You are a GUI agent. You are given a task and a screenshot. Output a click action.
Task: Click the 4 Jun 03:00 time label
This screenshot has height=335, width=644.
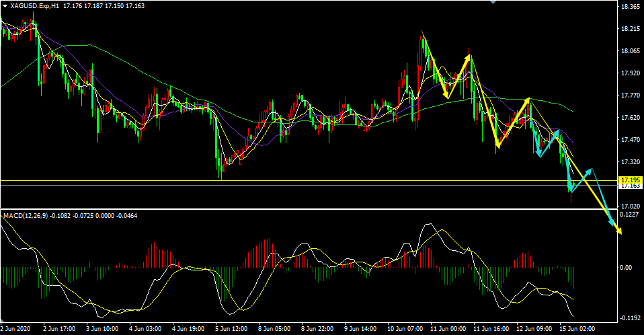tap(145, 329)
